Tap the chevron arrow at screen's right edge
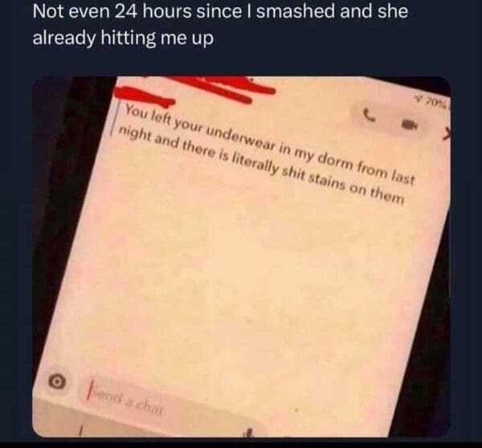Image resolution: width=482 pixels, height=448 pixels. (447, 134)
